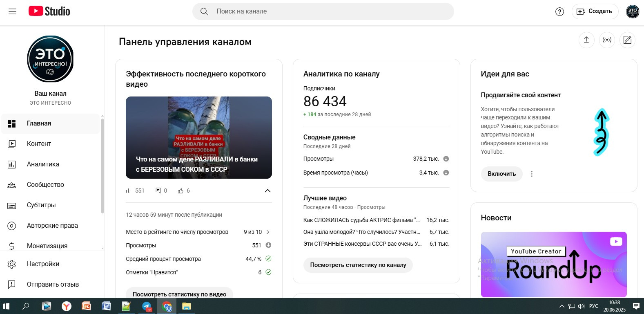
Task: Open the account avatar in the header
Action: [633, 11]
